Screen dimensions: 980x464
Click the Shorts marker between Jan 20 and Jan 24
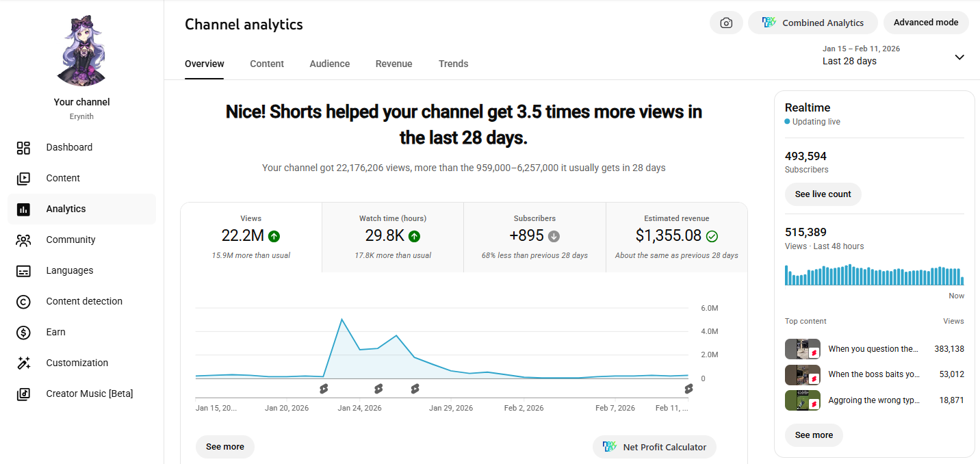tap(324, 389)
